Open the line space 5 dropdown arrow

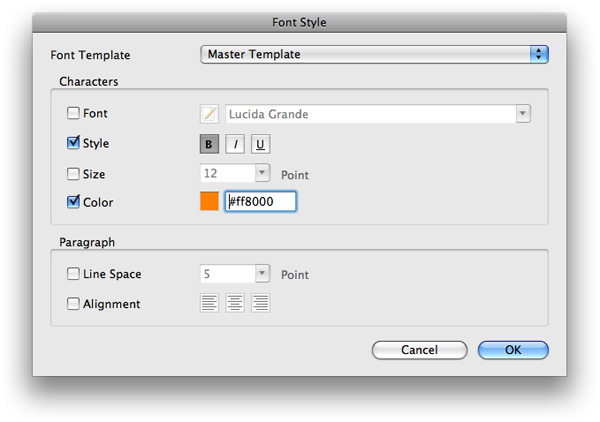(x=262, y=274)
